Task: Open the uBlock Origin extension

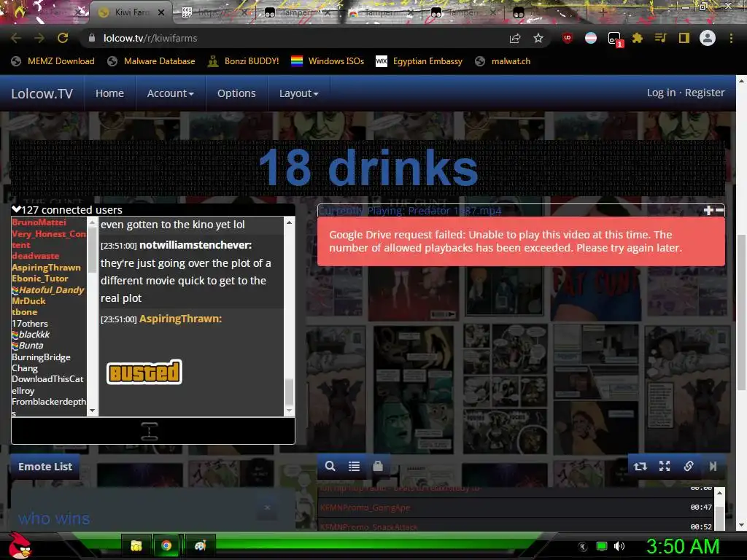Action: click(x=567, y=38)
